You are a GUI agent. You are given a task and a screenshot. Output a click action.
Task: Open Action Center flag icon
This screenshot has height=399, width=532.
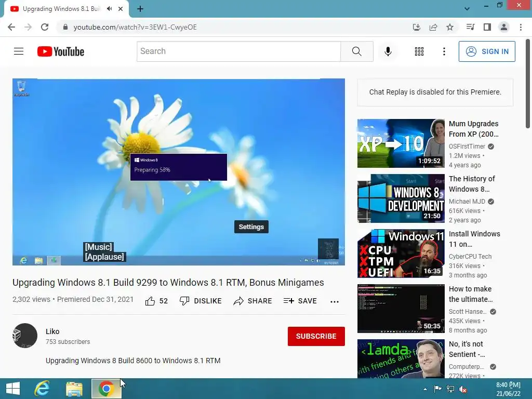pos(437,389)
